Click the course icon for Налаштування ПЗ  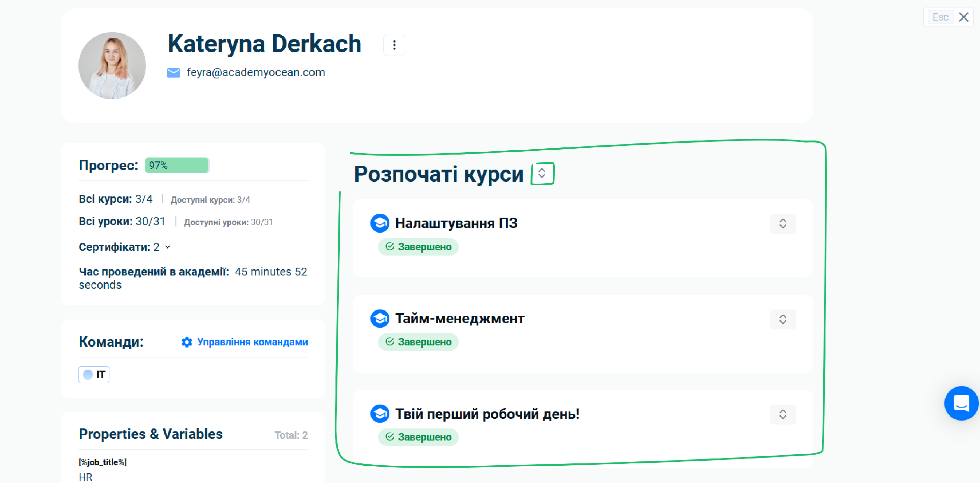[x=380, y=223]
